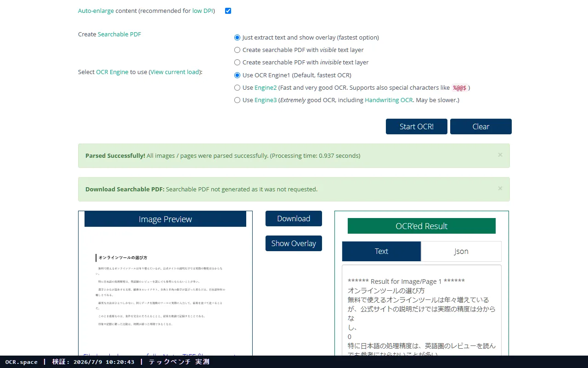Image resolution: width=588 pixels, height=368 pixels.
Task: Click the 検証 timestamp in bottom bar
Action: [x=93, y=362]
